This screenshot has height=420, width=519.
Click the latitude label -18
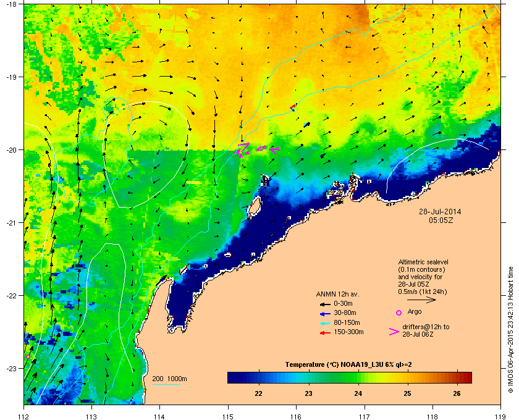click(x=11, y=4)
